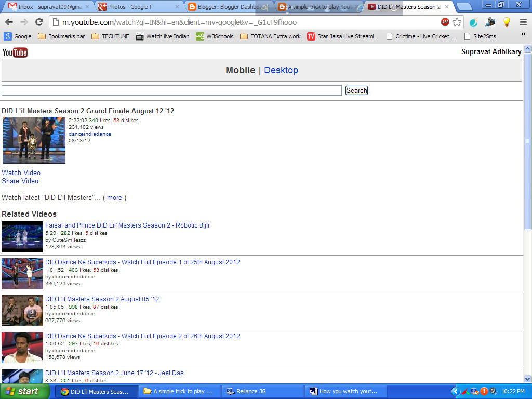Image resolution: width=532 pixels, height=399 pixels.
Task: Reload the page with refresh icon
Action: (x=39, y=22)
